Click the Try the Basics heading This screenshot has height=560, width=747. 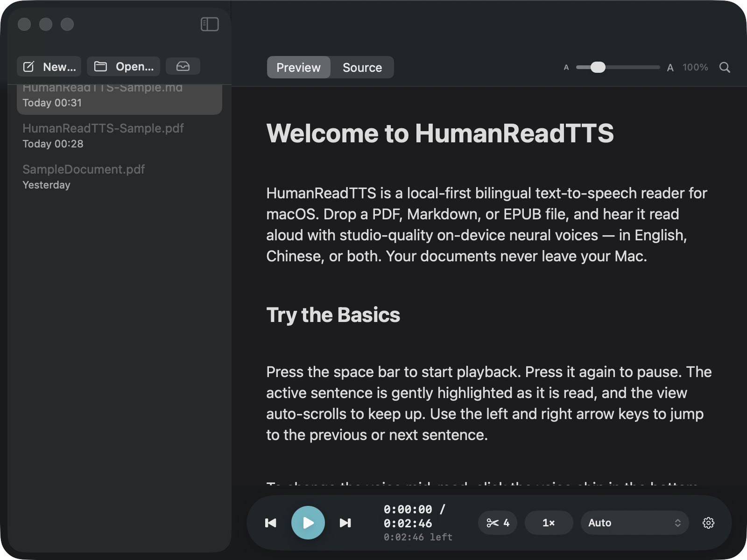click(333, 315)
